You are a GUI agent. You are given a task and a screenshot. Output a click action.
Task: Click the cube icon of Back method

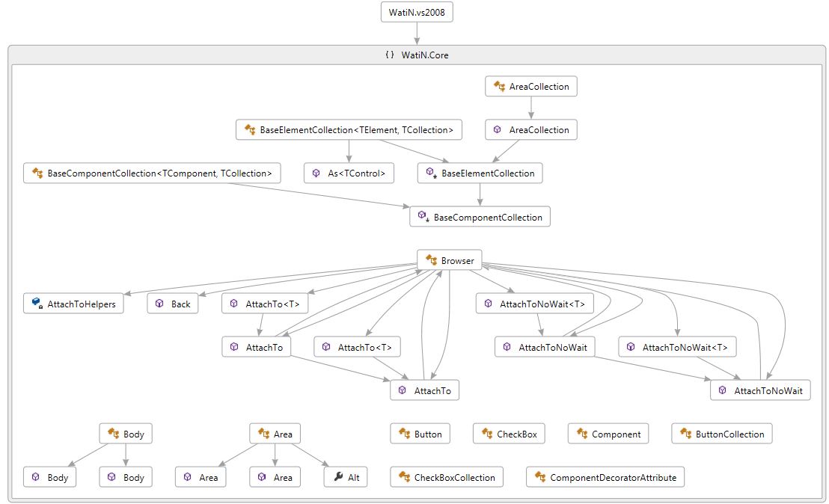coord(159,304)
